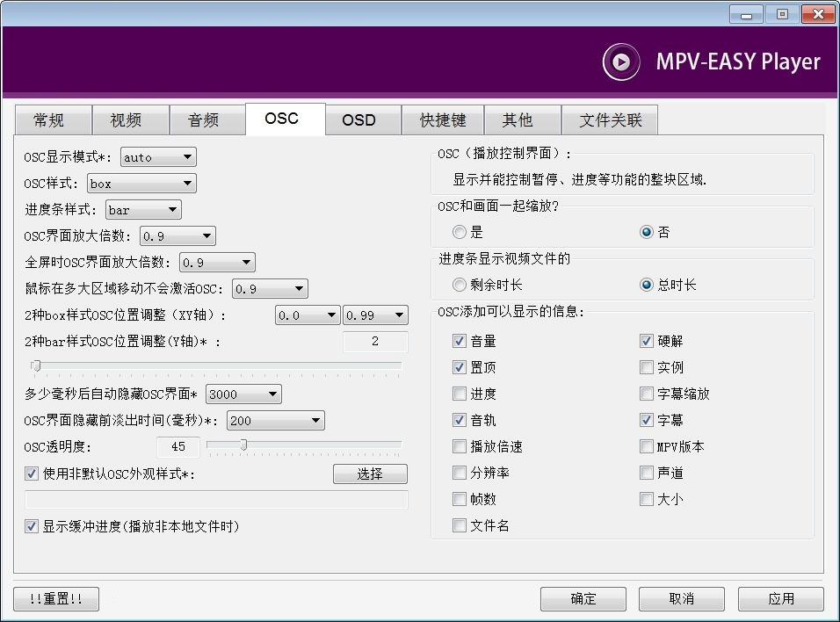Viewport: 840px width, 622px height.
Task: Expand the 鼠标在多大区域移动不会激活OSC dropdown
Action: point(270,289)
